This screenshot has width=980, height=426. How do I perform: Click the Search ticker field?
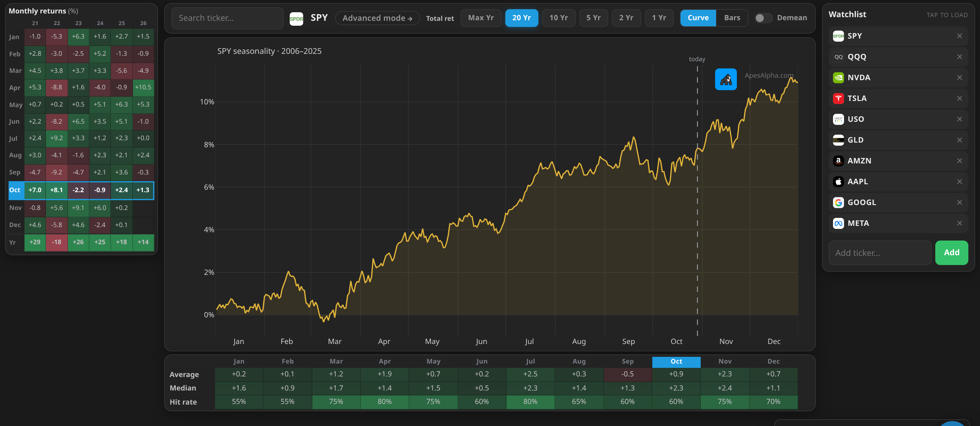[x=227, y=18]
